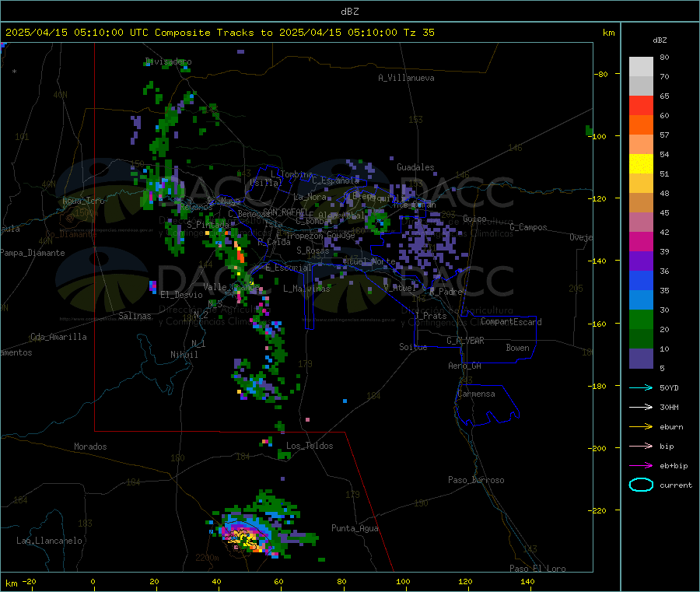700x592 pixels.
Task: Click the 30 dBZ green color swatch
Action: pyautogui.click(x=641, y=319)
